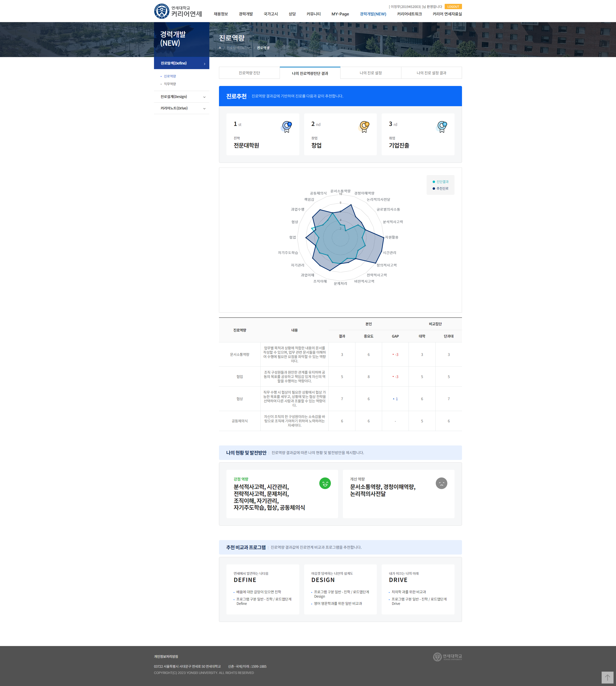Image resolution: width=616 pixels, height=686 pixels.
Task: Click the green smiley strength icon
Action: tap(325, 483)
